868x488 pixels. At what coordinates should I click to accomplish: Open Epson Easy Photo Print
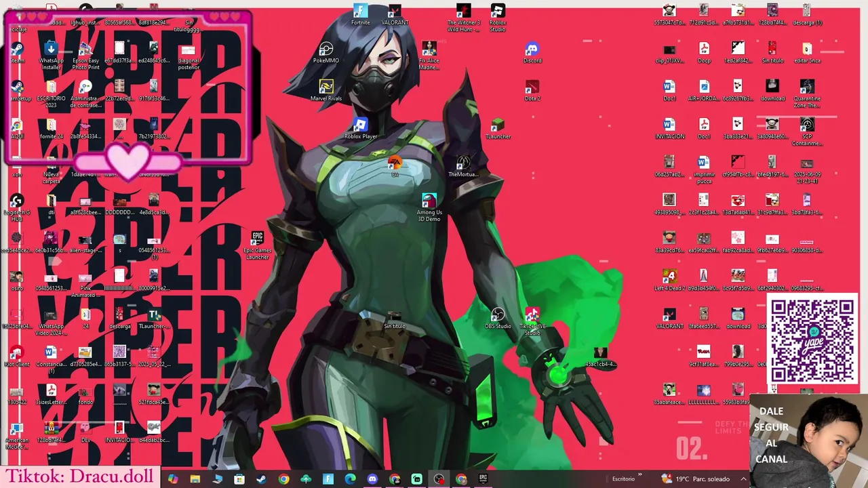85,56
